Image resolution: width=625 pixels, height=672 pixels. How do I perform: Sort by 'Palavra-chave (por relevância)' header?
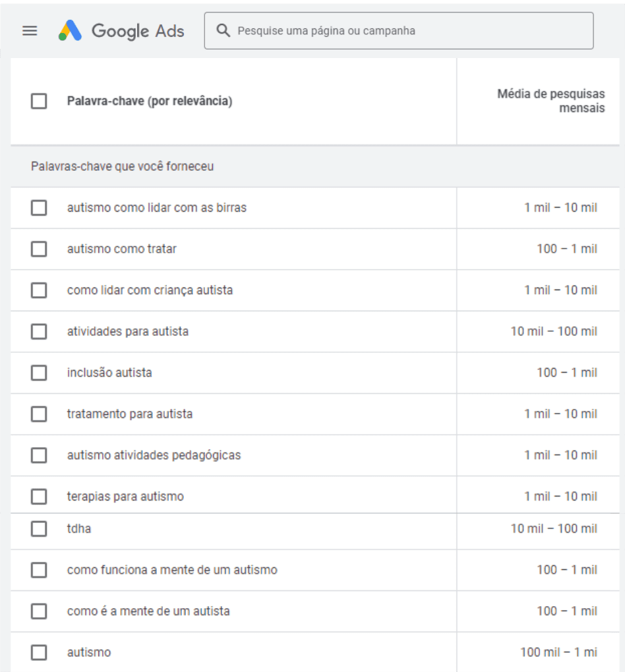tap(150, 102)
